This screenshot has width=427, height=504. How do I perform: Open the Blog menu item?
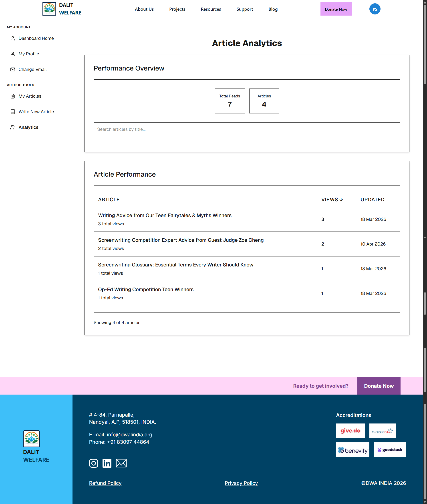[273, 9]
